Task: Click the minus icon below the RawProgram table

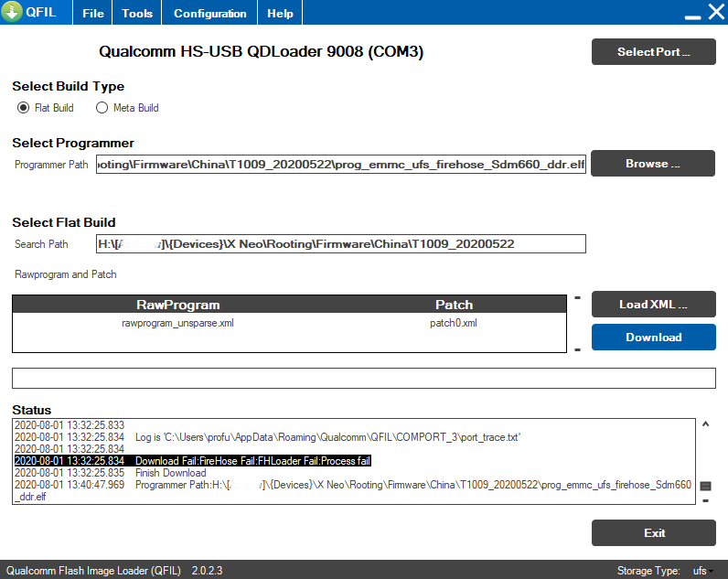Action: [577, 349]
